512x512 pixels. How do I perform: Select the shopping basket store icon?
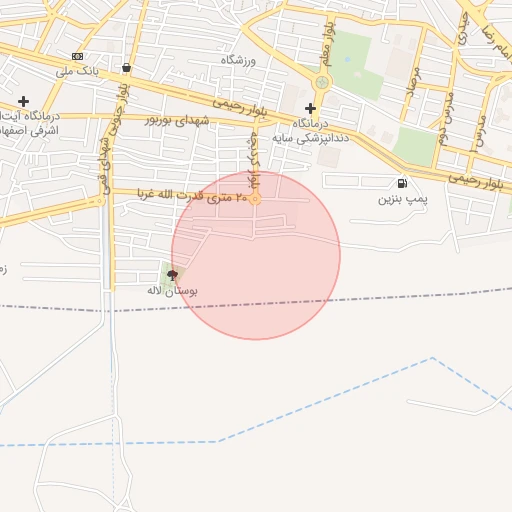[126, 68]
